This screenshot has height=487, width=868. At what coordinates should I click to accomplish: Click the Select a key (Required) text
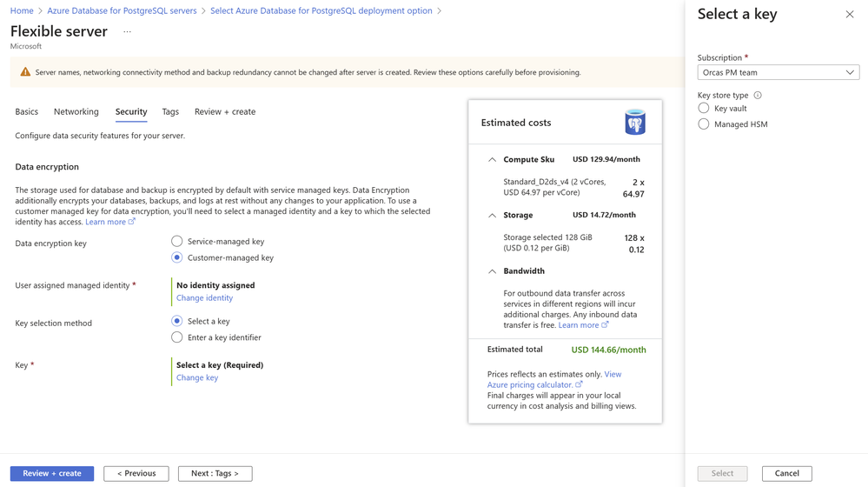(220, 364)
